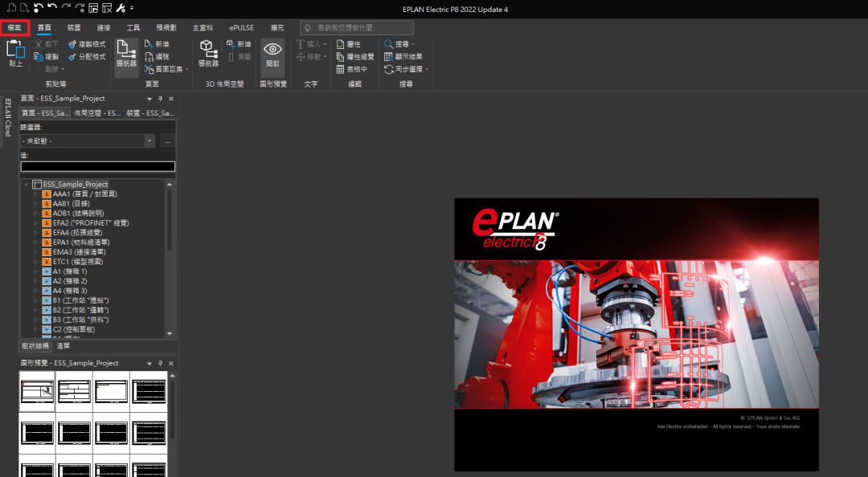Screen dimensions: 868x477
Task: Toggle the pin on the 頁面 navigator panel
Action: coord(160,99)
